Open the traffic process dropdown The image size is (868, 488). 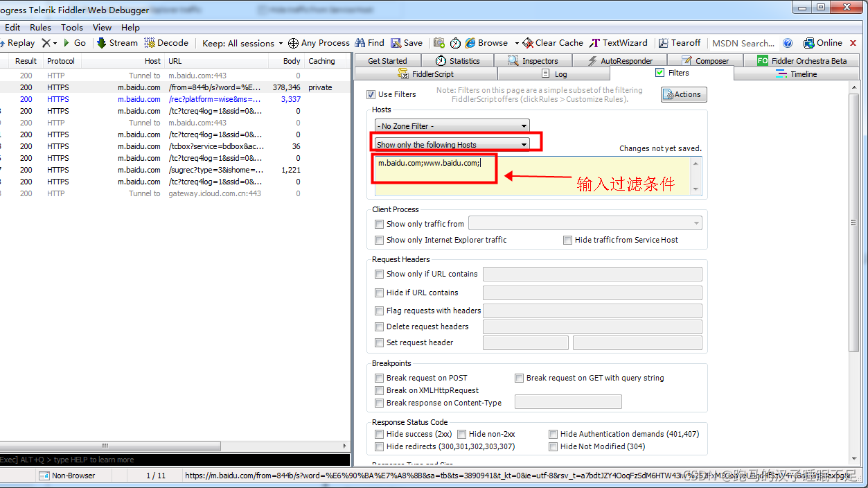coord(585,223)
